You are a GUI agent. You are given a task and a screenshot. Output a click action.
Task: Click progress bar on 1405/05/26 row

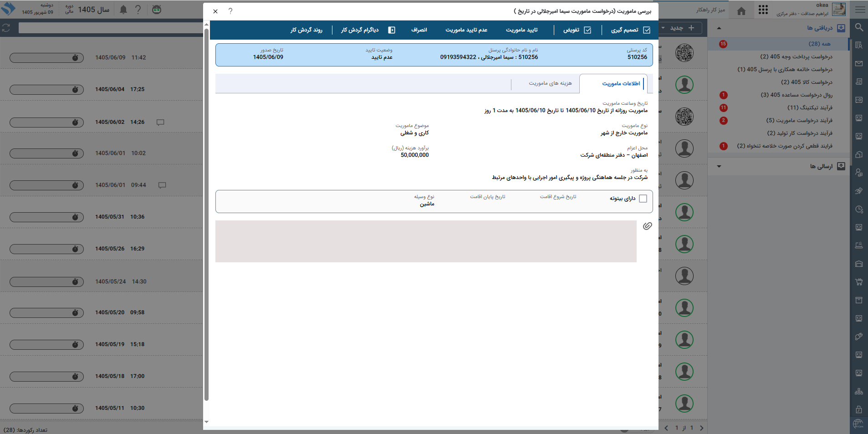pyautogui.click(x=46, y=249)
